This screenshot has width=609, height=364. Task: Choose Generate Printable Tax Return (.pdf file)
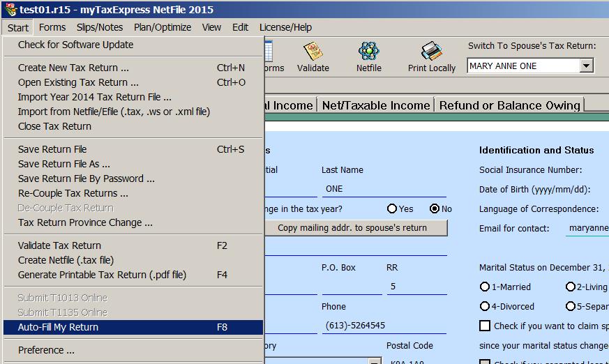click(x=133, y=275)
